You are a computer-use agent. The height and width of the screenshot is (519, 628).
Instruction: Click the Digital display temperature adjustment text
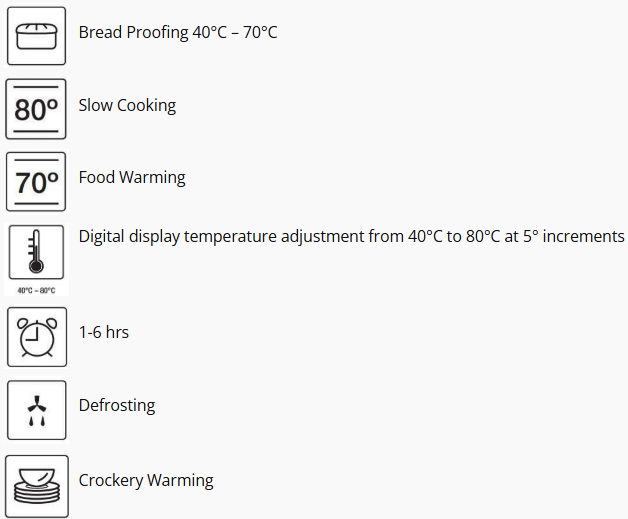pos(351,236)
